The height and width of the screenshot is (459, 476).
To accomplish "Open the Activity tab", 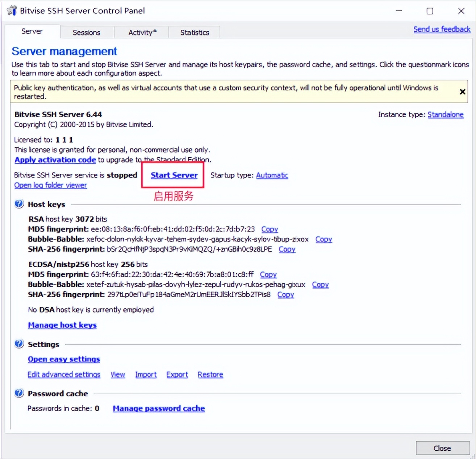I will pyautogui.click(x=142, y=33).
